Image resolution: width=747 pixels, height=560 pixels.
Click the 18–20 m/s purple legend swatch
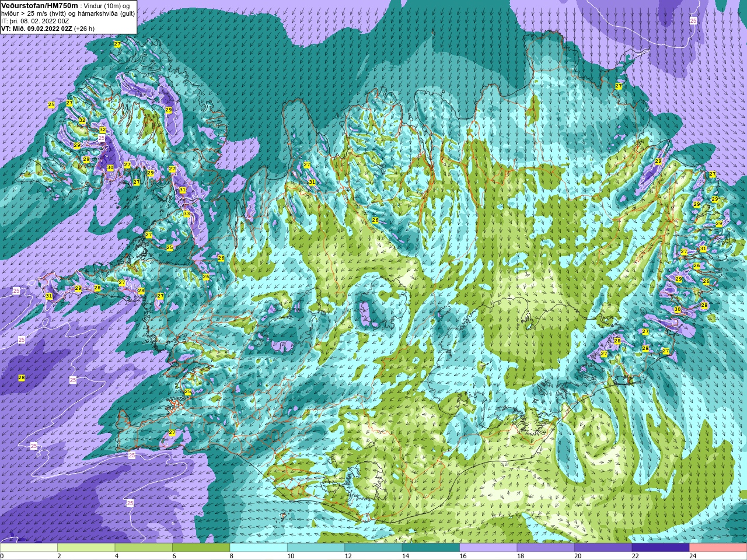point(546,548)
